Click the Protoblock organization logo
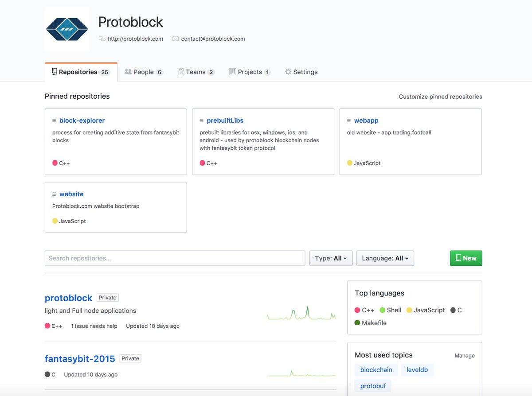The height and width of the screenshot is (396, 532). 67,29
